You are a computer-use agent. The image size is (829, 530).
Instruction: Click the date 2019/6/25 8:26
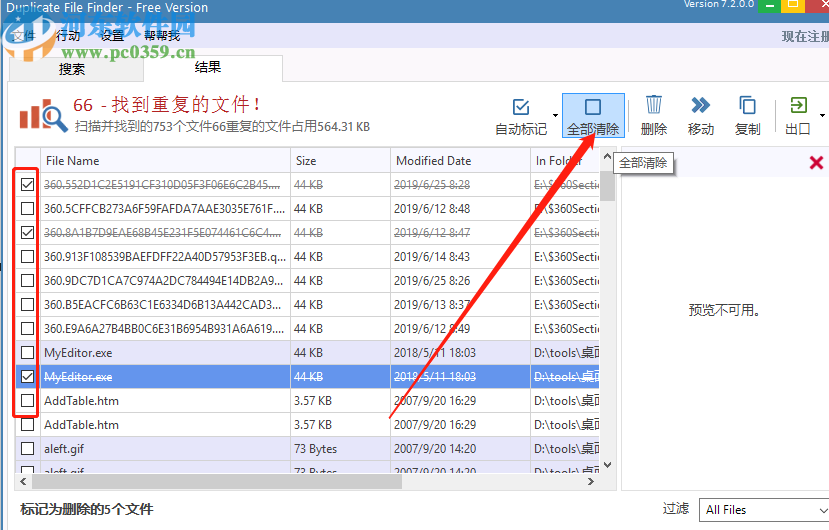coord(432,280)
